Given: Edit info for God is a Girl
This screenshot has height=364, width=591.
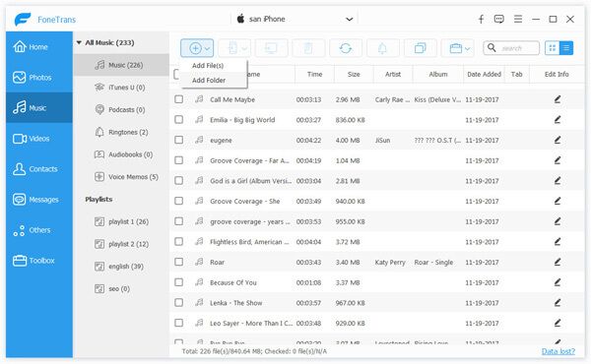Looking at the screenshot, I should [558, 181].
